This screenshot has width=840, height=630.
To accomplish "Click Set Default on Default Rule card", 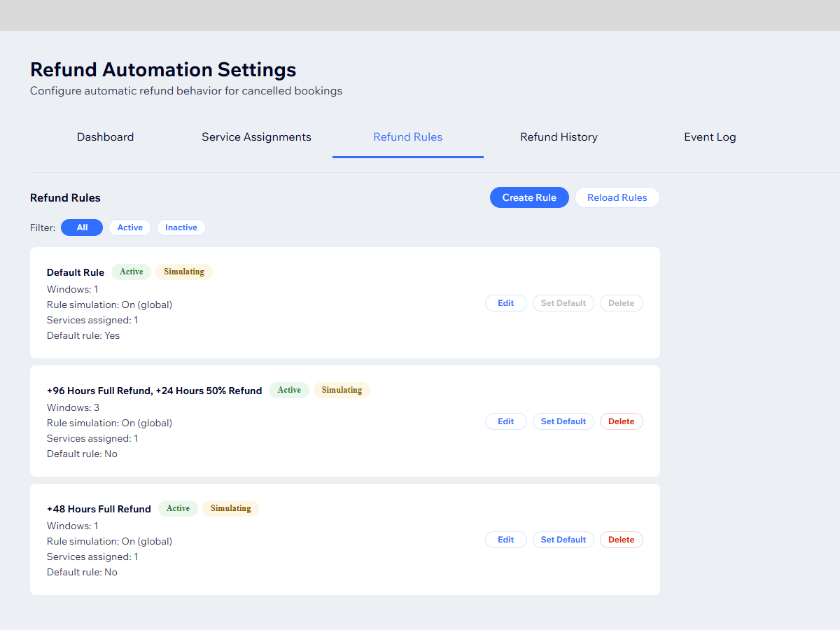I will pos(563,303).
